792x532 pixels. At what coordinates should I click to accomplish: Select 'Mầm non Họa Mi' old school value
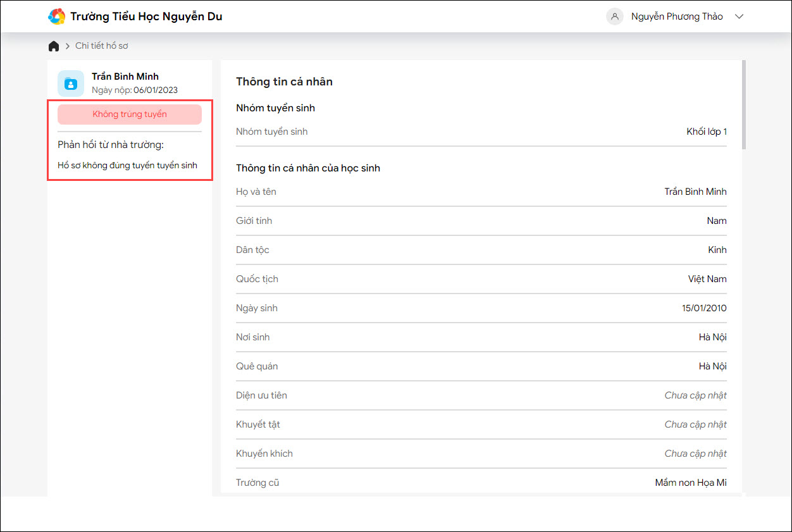click(691, 483)
